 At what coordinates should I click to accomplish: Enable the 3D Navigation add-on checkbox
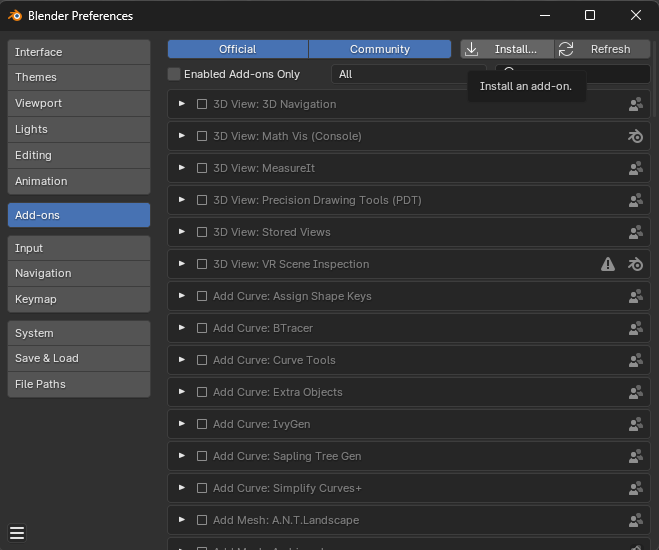(202, 104)
